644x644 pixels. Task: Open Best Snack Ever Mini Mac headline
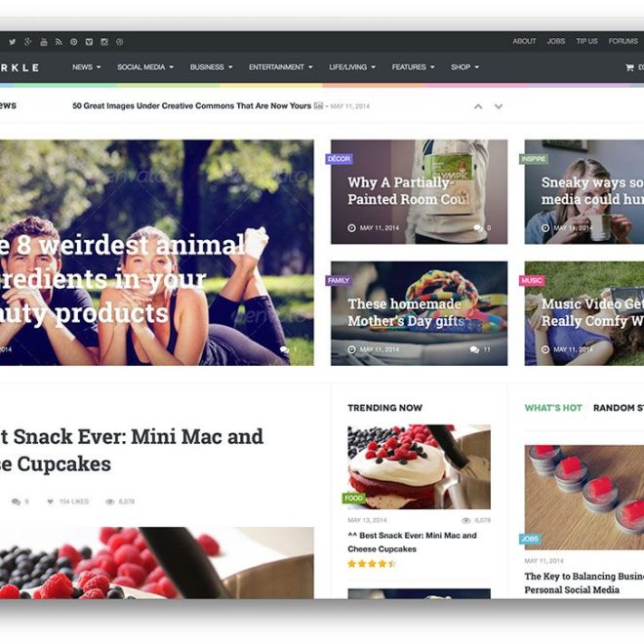coord(132,450)
